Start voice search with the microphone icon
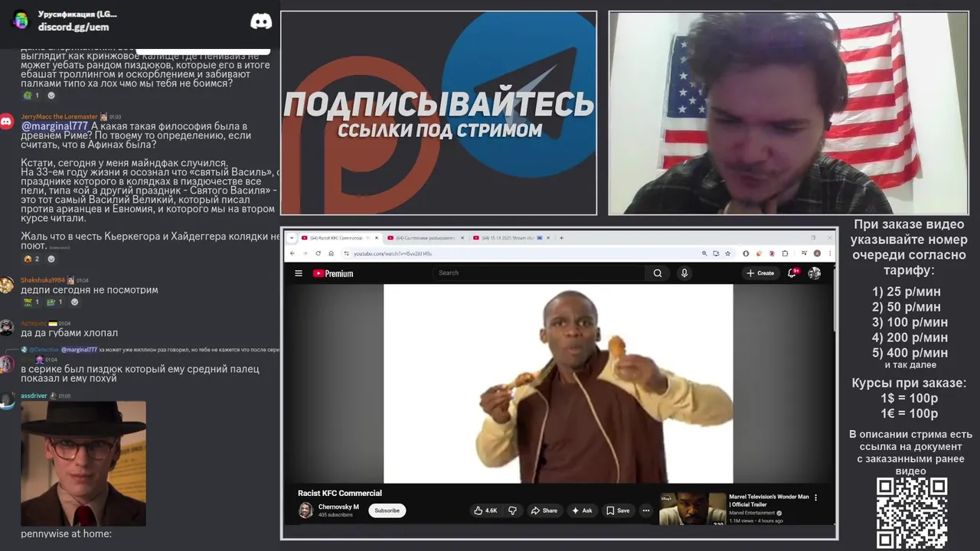The width and height of the screenshot is (980, 551). tap(684, 273)
